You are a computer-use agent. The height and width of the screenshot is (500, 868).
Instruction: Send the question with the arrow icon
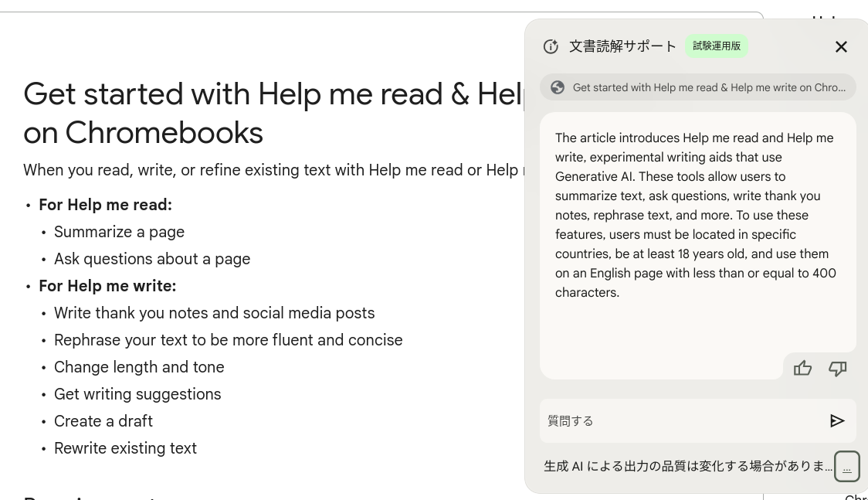tap(837, 421)
